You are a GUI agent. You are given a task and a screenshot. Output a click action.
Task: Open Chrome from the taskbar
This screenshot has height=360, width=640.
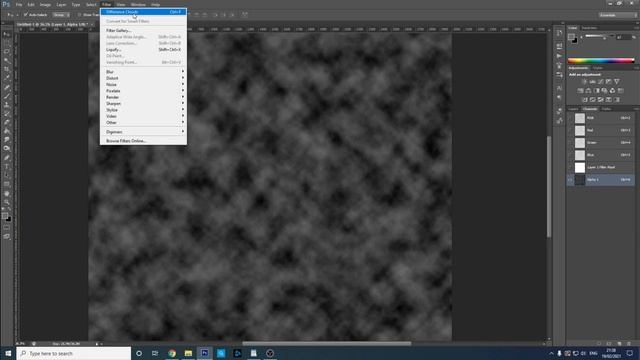click(172, 353)
